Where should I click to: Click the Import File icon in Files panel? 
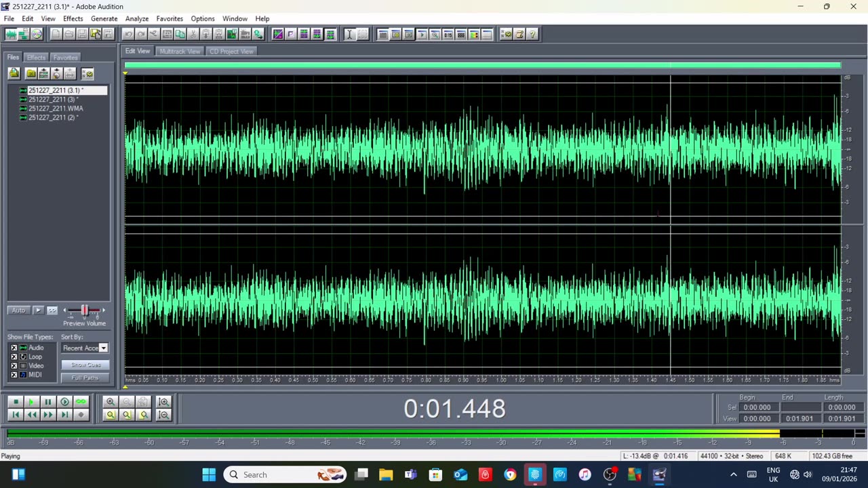coord(14,73)
